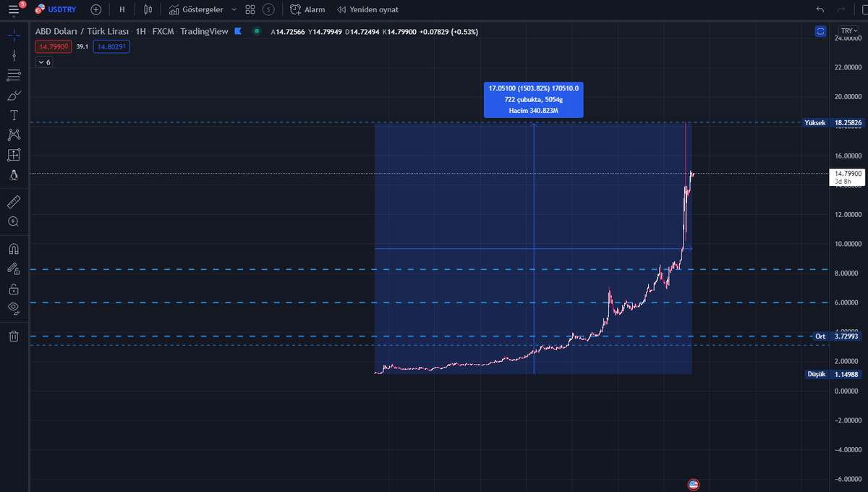The image size is (868, 492).
Task: Click the Alarm button
Action: point(307,9)
